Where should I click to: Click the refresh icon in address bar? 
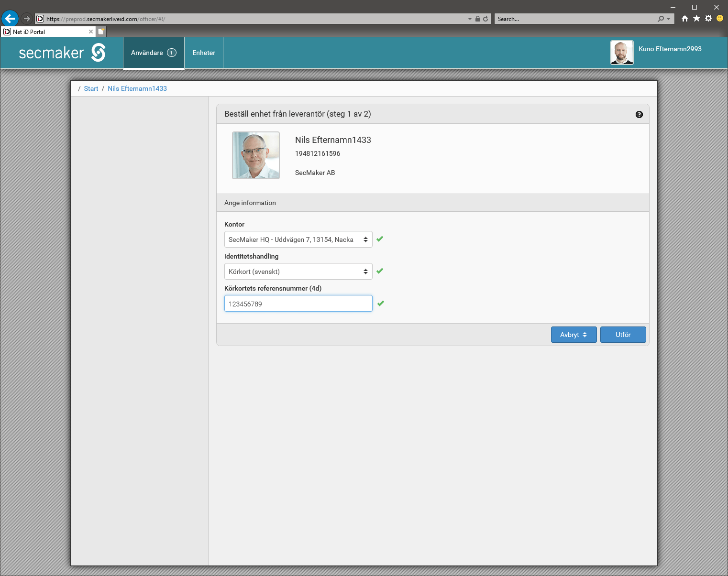point(485,19)
